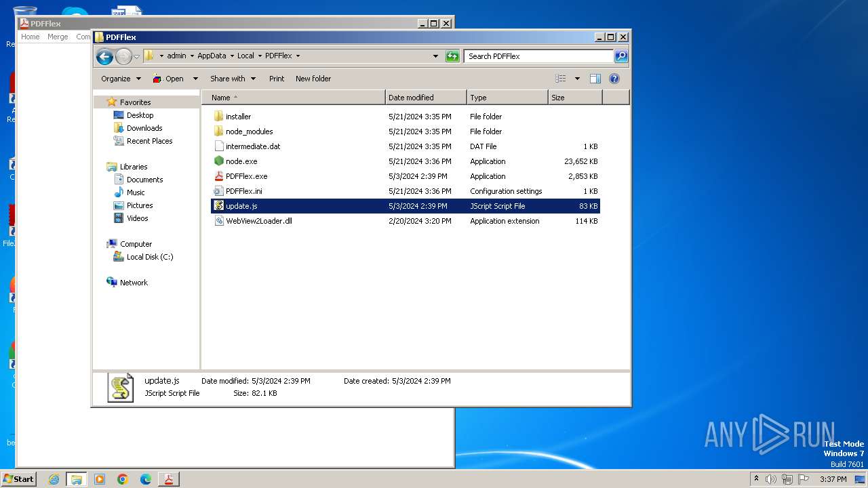Open Local Disk (C:) in navigation pane
Viewport: 868px width, 488px height.
[x=149, y=257]
